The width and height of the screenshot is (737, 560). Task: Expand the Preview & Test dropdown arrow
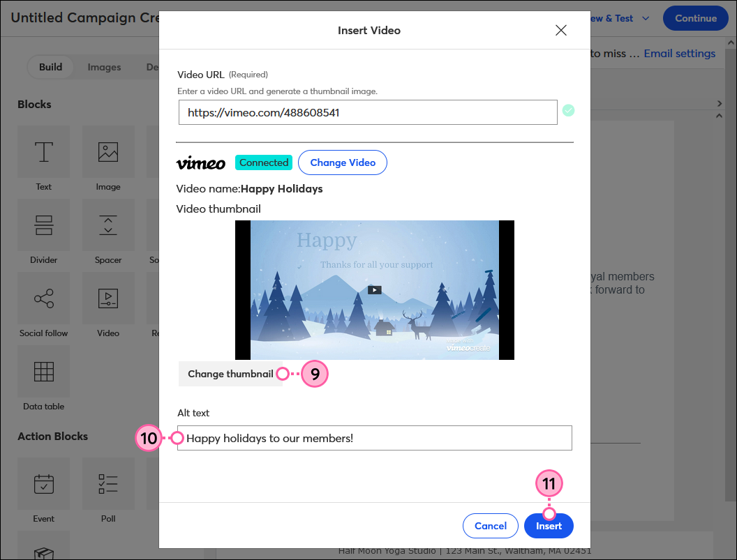[x=646, y=18]
